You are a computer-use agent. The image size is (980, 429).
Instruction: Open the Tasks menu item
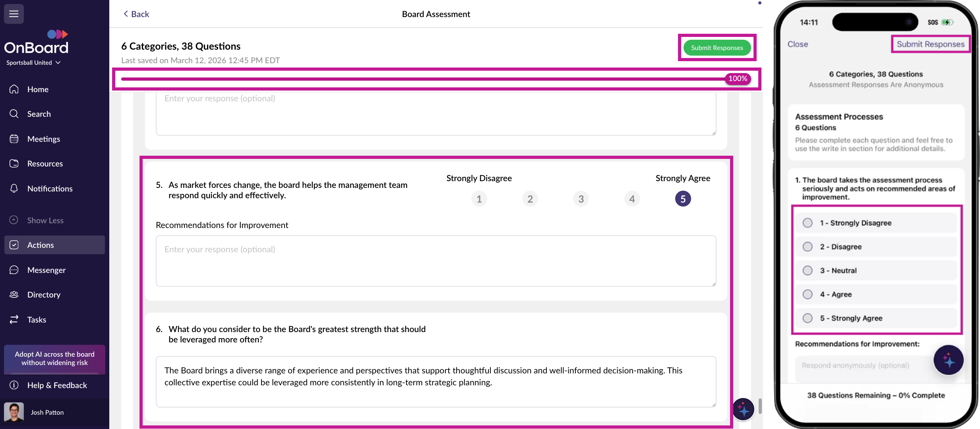point(37,320)
